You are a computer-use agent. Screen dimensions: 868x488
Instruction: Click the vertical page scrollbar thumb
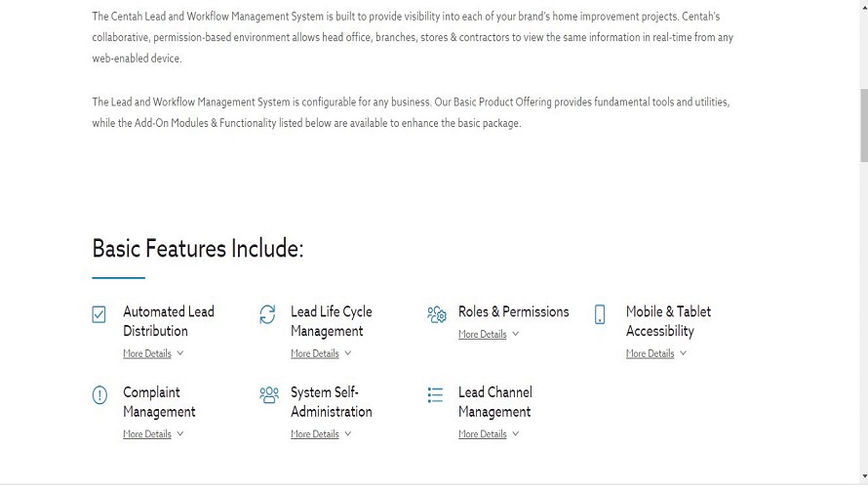(x=863, y=125)
